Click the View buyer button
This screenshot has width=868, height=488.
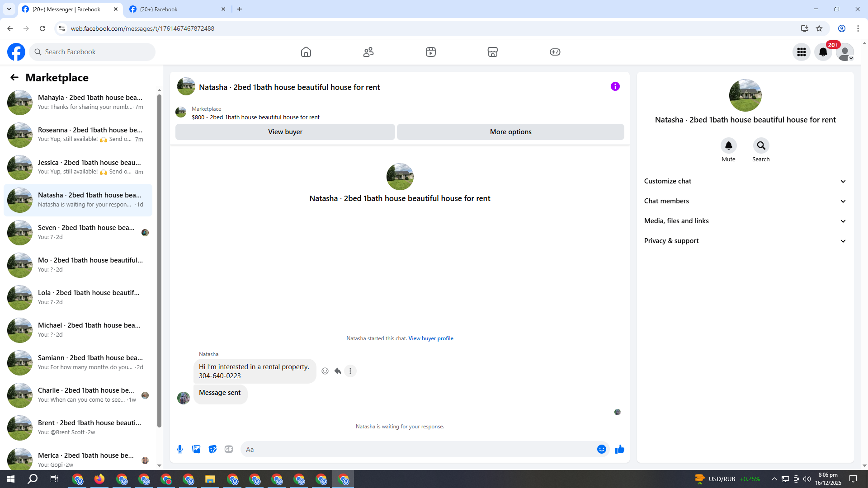(x=285, y=132)
